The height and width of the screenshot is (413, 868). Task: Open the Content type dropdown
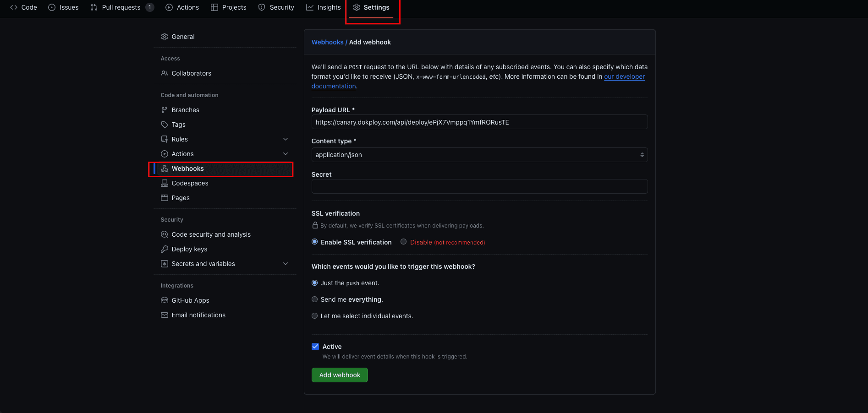(x=479, y=155)
